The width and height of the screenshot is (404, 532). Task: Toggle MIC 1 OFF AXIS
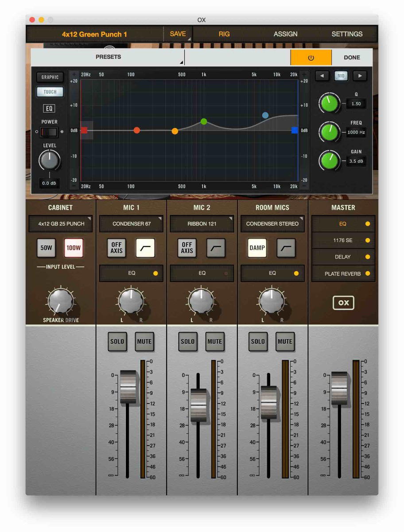117,248
